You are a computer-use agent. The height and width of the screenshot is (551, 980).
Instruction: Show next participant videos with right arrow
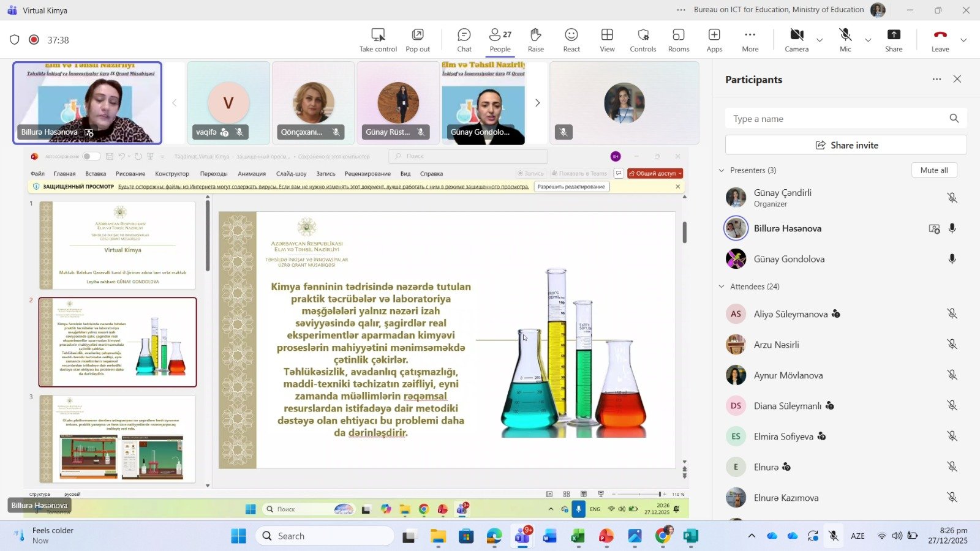point(537,103)
